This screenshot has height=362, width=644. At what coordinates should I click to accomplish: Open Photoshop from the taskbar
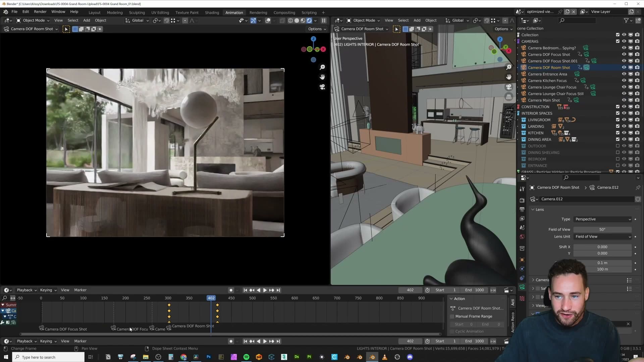[209, 357]
